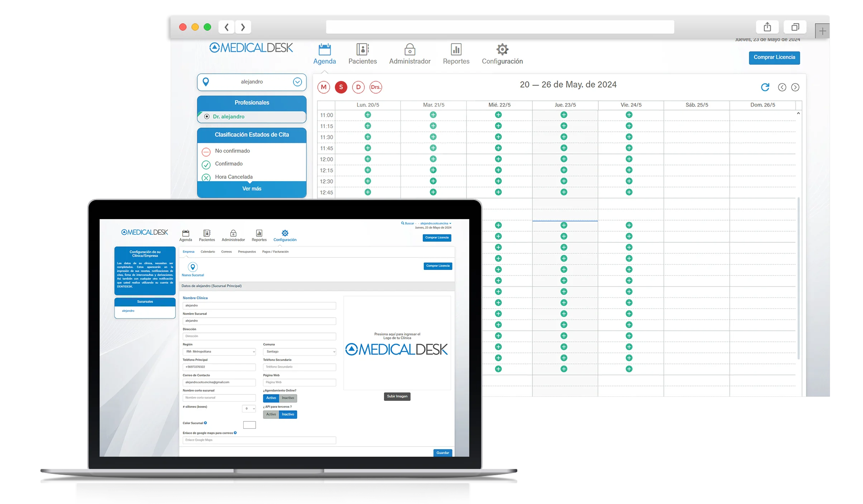
Task: Open Pacientes icon in browser window
Action: tap(363, 49)
